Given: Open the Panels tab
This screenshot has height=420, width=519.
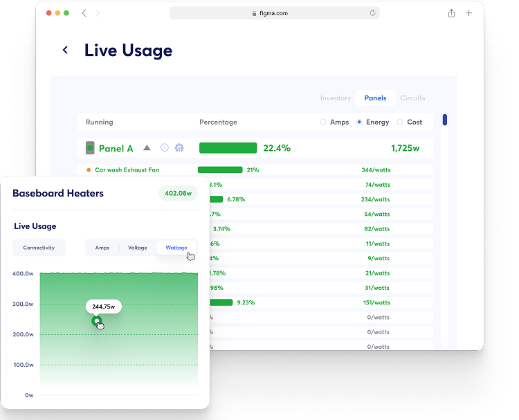Looking at the screenshot, I should [x=375, y=98].
